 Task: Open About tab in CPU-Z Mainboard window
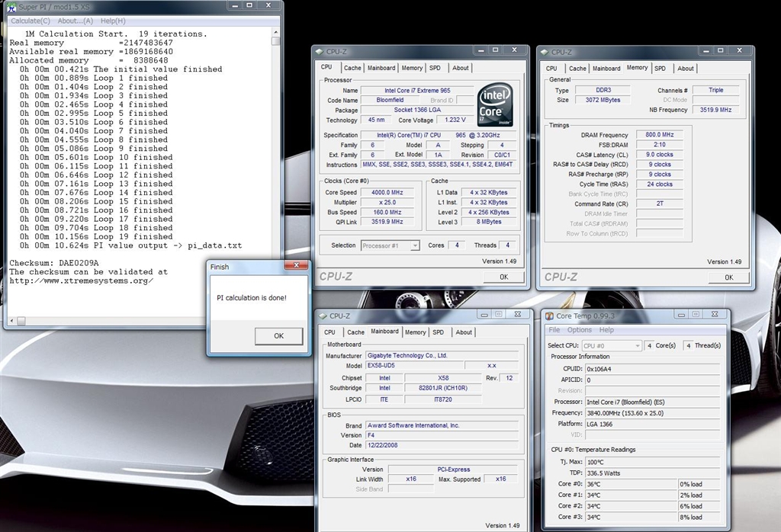(464, 332)
